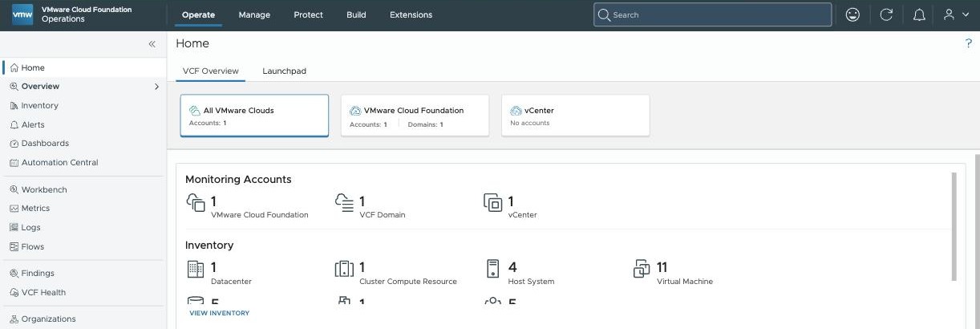Click the page vertical scrollbar

tap(977, 241)
